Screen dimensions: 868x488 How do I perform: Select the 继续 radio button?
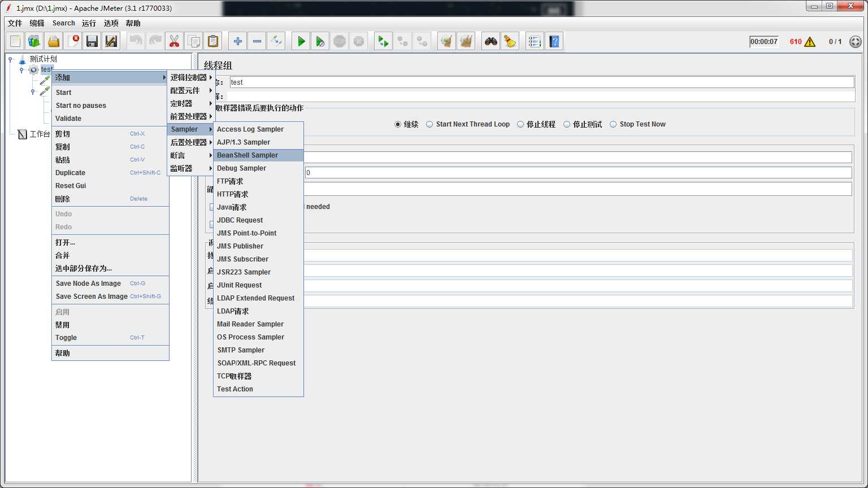pos(407,124)
